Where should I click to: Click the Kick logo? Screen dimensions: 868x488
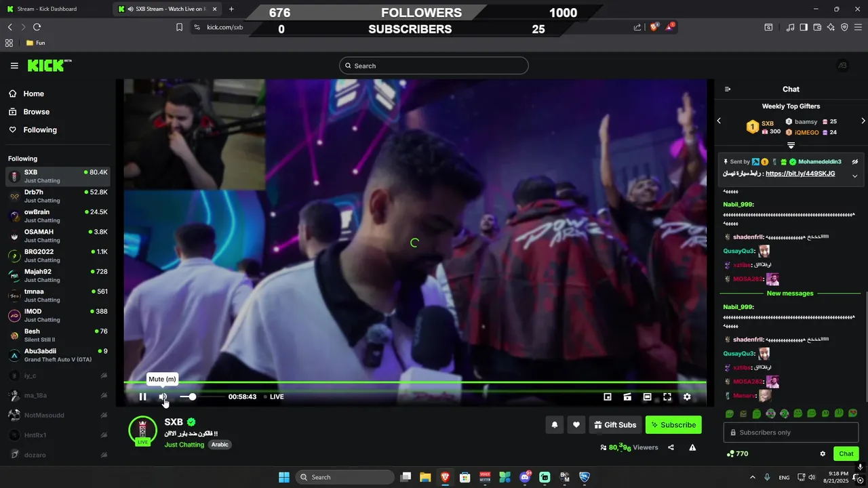49,65
